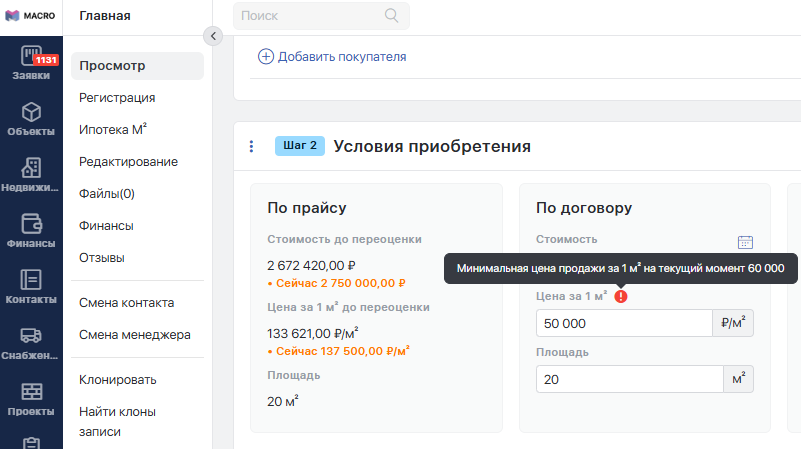
Task: Open the Шаг 2 three-dot menu
Action: [x=251, y=147]
